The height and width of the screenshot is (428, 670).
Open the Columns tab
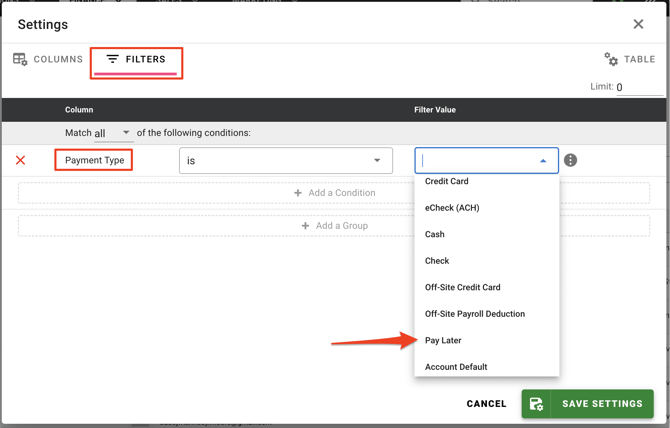[x=48, y=60]
